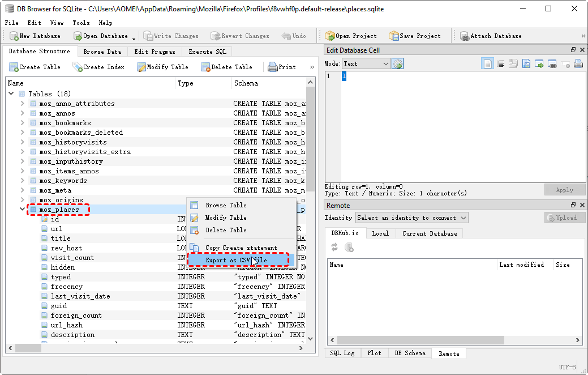Click the Open Project icon
The width and height of the screenshot is (588, 375).
(330, 36)
